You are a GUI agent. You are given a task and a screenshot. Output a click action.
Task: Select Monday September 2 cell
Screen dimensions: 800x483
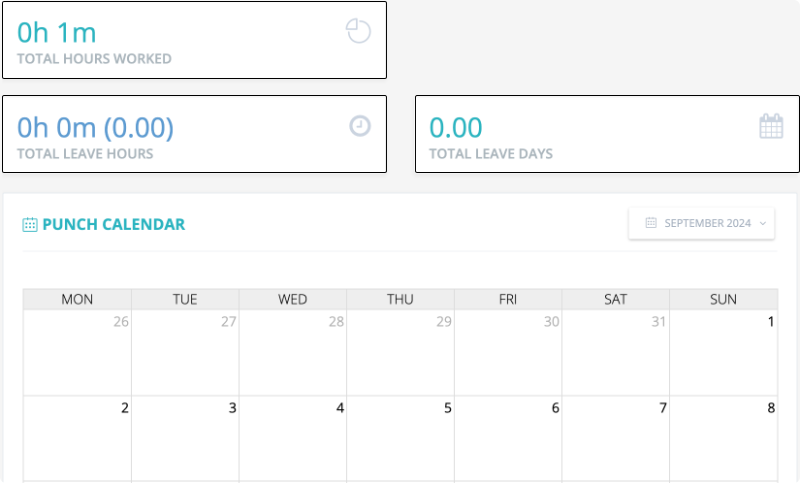[x=77, y=439]
